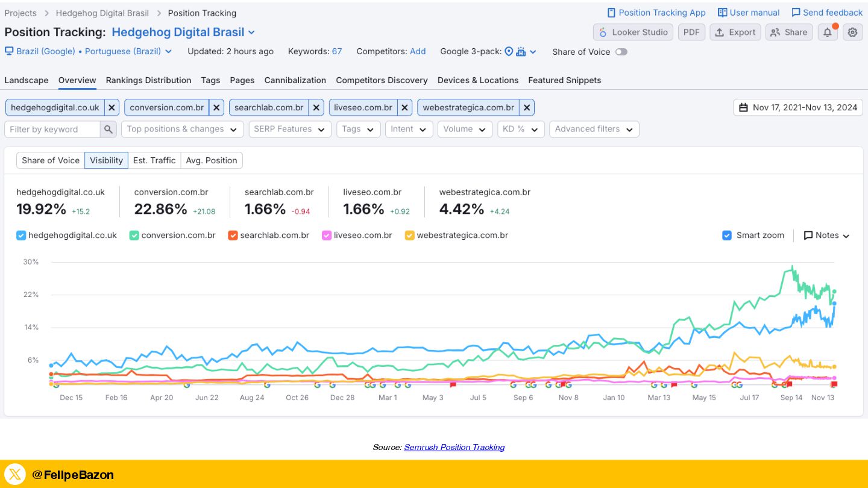Remove webestrategica.com.br domain chip
The height and width of the screenshot is (488, 868).
pos(527,108)
